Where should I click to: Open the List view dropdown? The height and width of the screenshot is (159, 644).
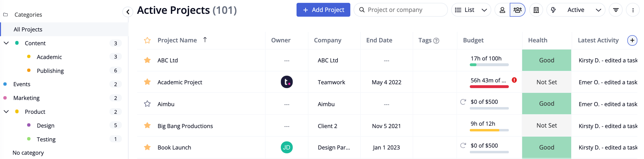(471, 10)
